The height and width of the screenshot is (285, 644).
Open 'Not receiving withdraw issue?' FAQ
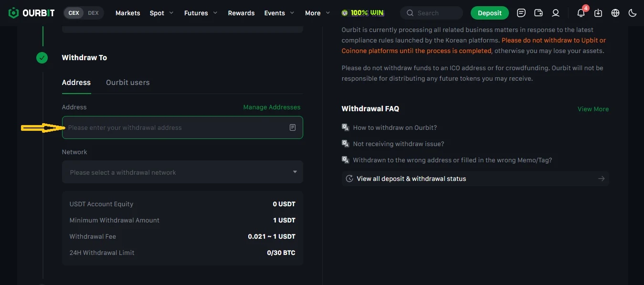399,144
